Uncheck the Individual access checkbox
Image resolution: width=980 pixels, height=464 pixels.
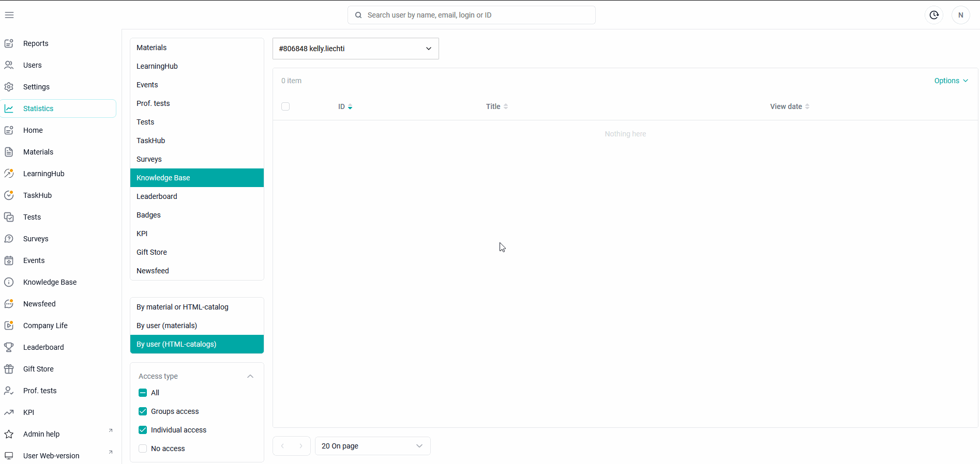click(143, 430)
